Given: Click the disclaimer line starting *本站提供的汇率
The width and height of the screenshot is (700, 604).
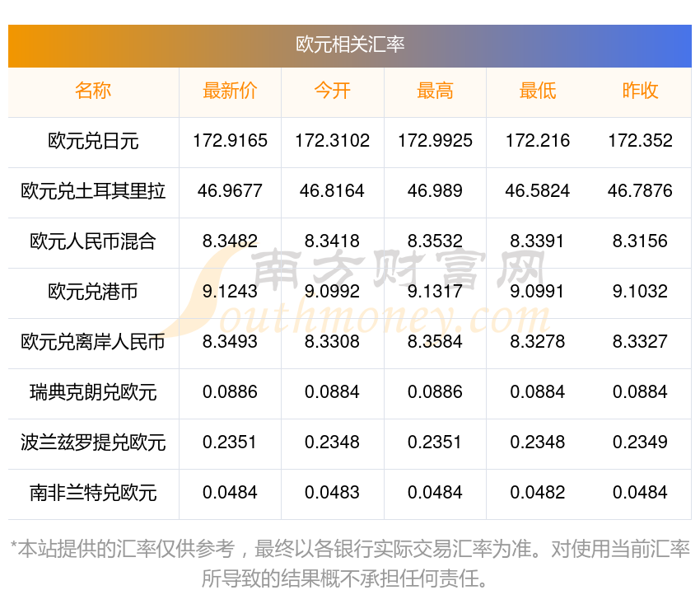Looking at the screenshot, I should pos(350,549).
